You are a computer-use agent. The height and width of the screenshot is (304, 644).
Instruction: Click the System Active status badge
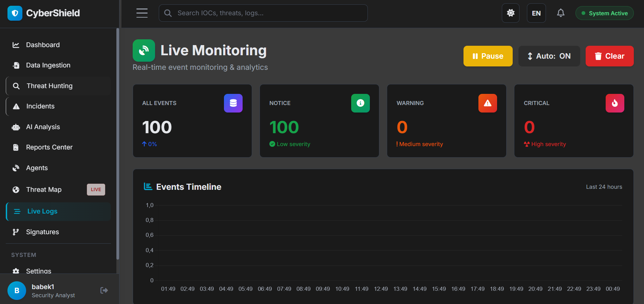coord(604,13)
